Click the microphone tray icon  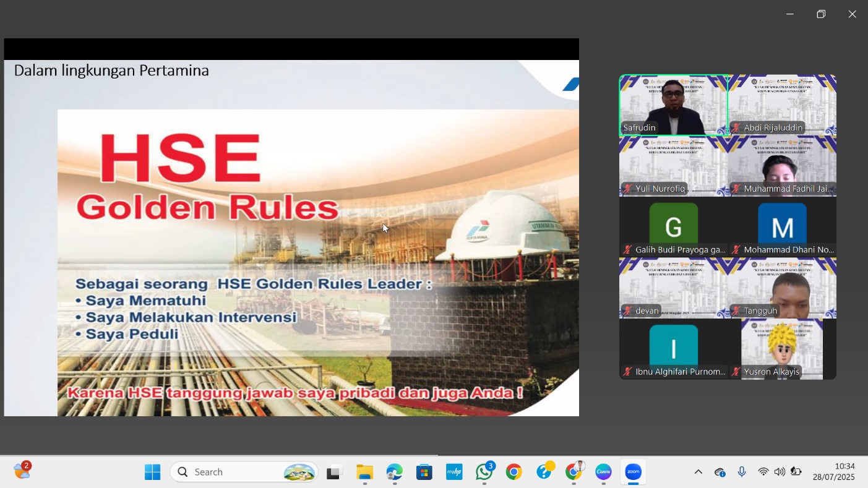pyautogui.click(x=742, y=472)
